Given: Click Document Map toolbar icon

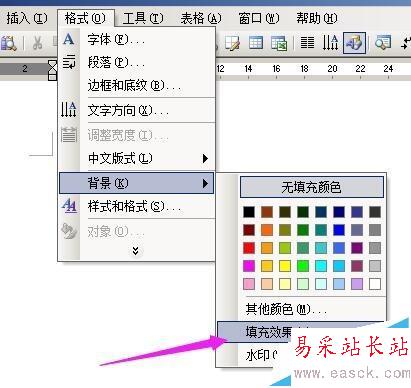Looking at the screenshot, I should coord(383,43).
